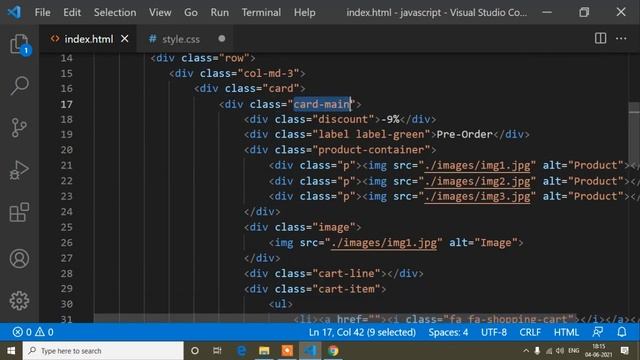Open Windows Action Center notifications
The image size is (640, 360).
click(624, 351)
